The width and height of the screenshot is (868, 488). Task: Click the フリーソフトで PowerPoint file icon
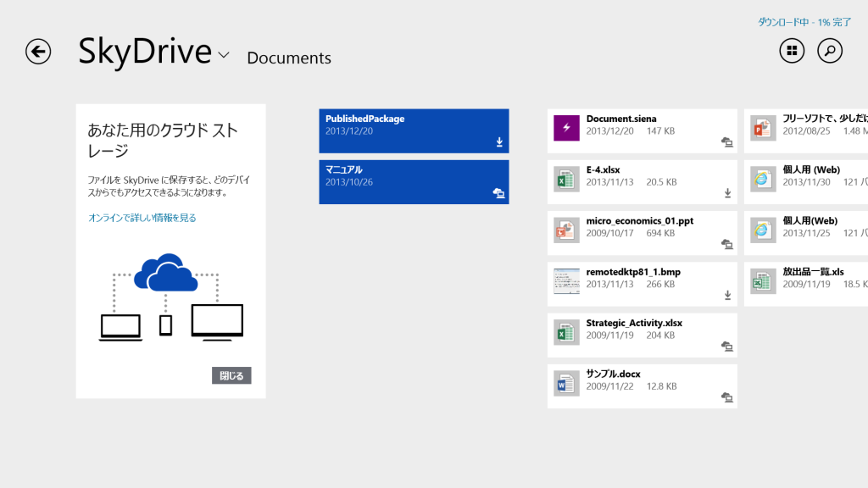763,128
